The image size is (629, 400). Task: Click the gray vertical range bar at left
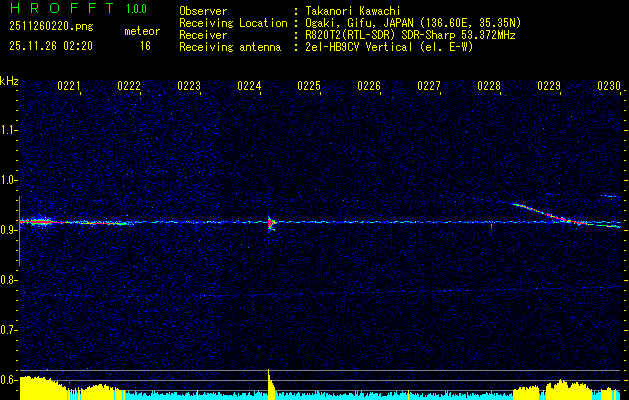[x=19, y=231]
